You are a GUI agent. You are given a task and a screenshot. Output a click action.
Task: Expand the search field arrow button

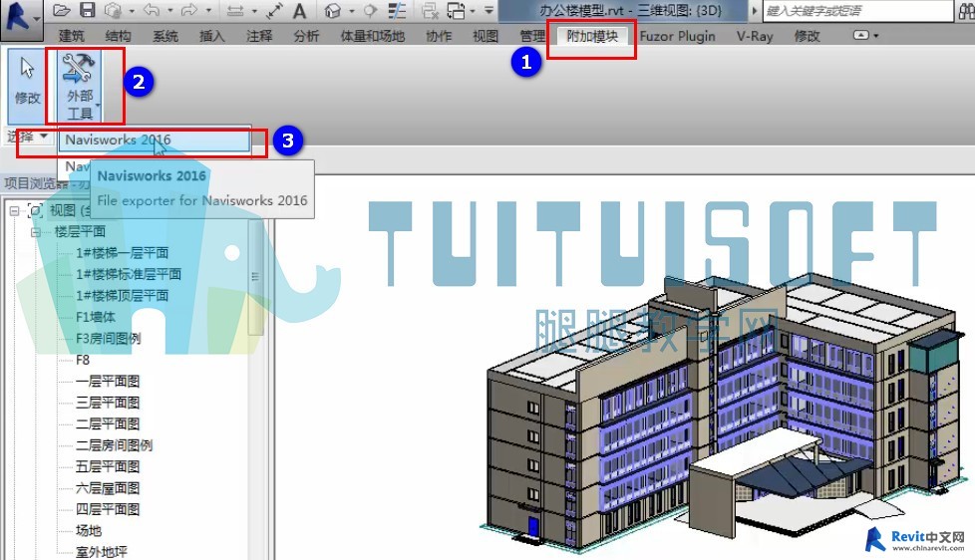click(x=755, y=11)
